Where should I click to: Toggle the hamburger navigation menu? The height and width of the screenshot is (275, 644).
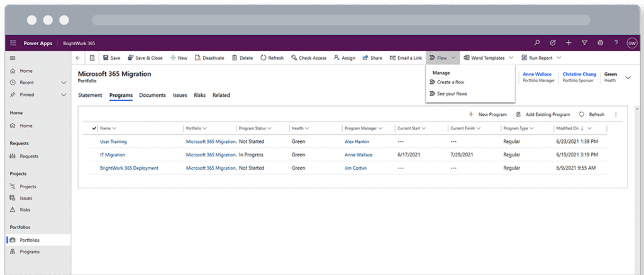tap(13, 58)
